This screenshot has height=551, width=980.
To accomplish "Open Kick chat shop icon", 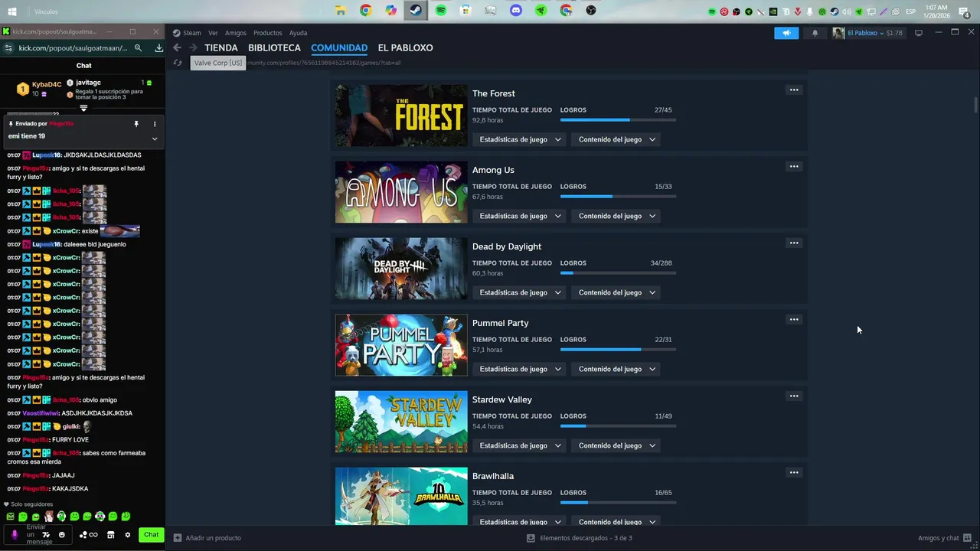I will (111, 535).
